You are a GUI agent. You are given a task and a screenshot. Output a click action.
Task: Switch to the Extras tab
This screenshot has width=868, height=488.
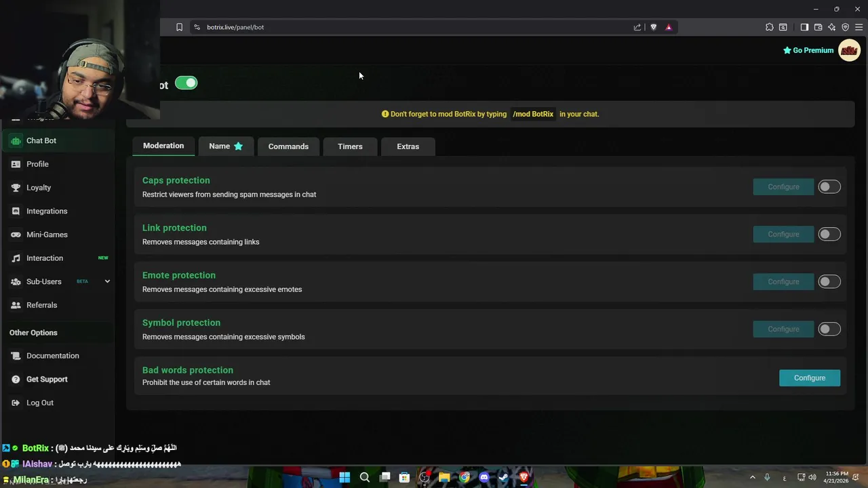coord(408,146)
